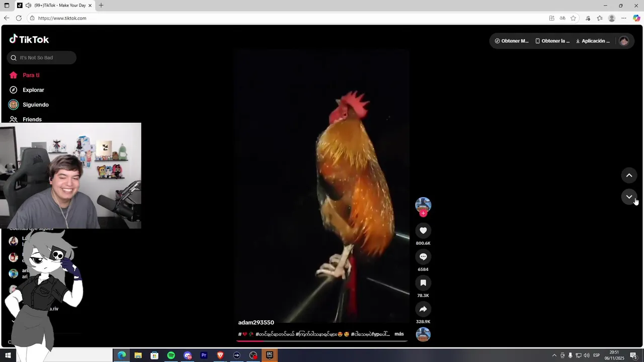This screenshot has width=644, height=362.
Task: Show hidden tray icons with the chevron
Action: pos(554,355)
